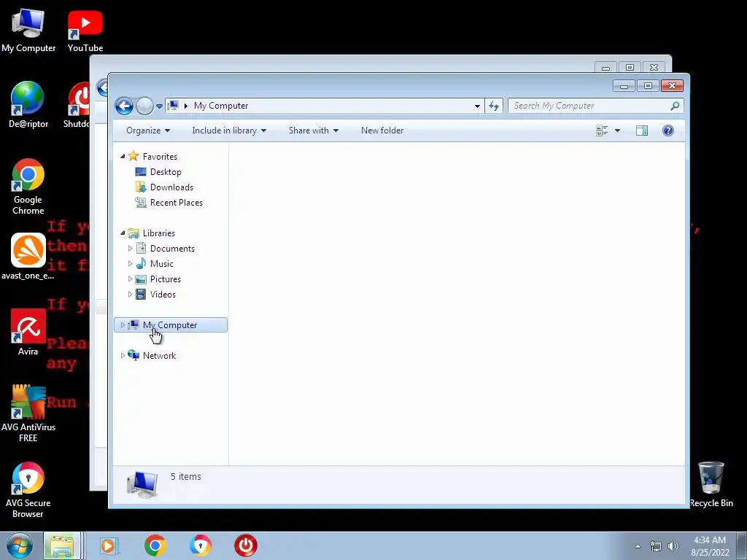Open address bar previous locations dropdown
Screen dimensions: 747x560
pos(477,106)
